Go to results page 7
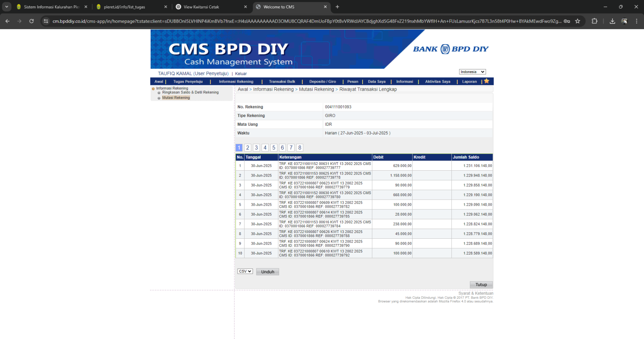 291,148
